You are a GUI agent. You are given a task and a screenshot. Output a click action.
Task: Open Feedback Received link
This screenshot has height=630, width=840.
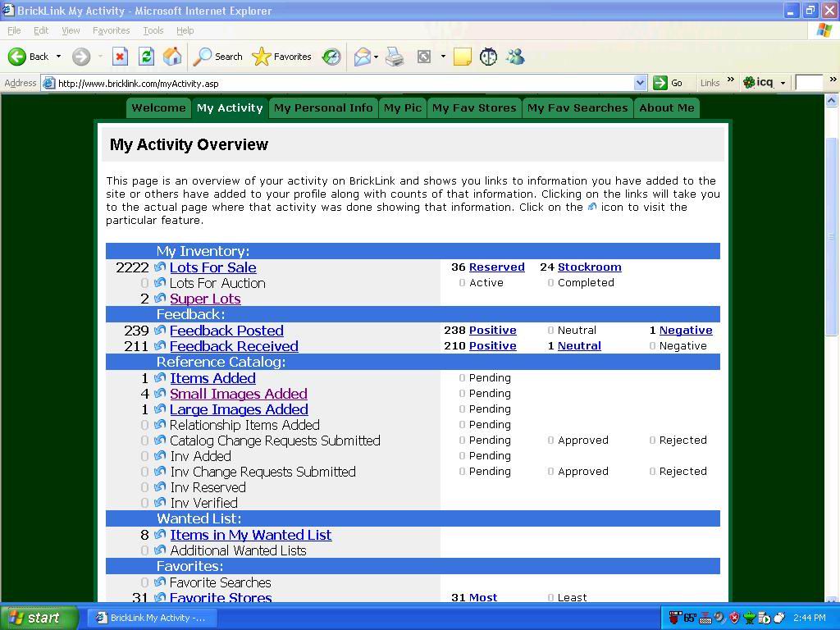234,346
